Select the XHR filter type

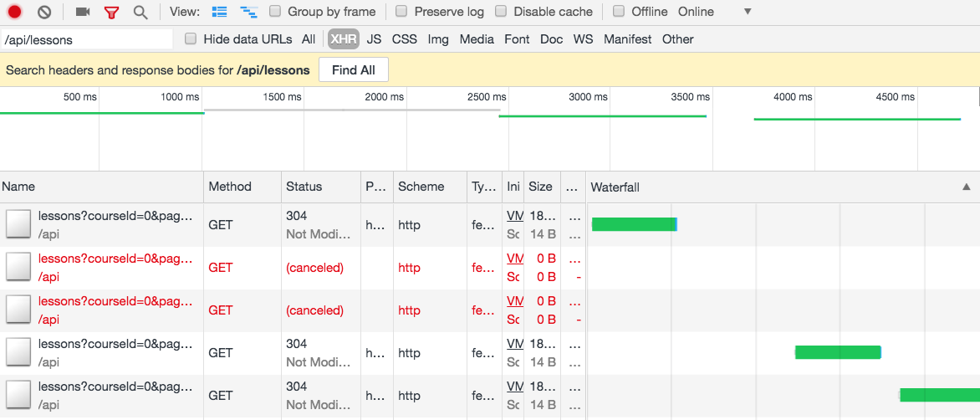point(342,38)
